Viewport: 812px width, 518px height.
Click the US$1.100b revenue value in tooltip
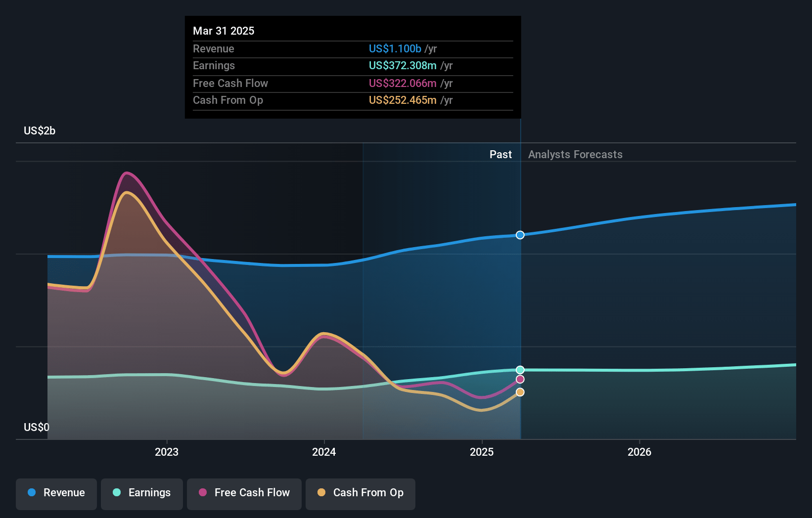395,48
